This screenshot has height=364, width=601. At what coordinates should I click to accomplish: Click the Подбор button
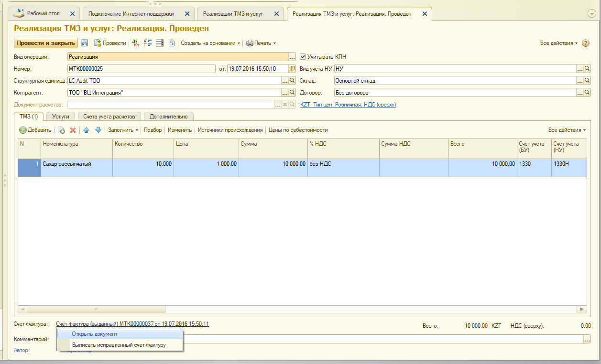(153, 130)
